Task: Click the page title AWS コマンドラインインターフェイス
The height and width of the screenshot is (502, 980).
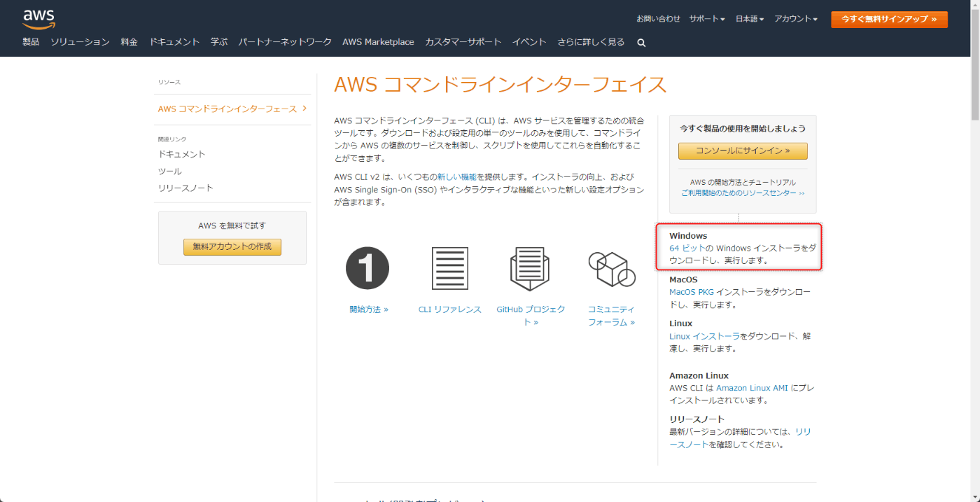Action: click(500, 85)
